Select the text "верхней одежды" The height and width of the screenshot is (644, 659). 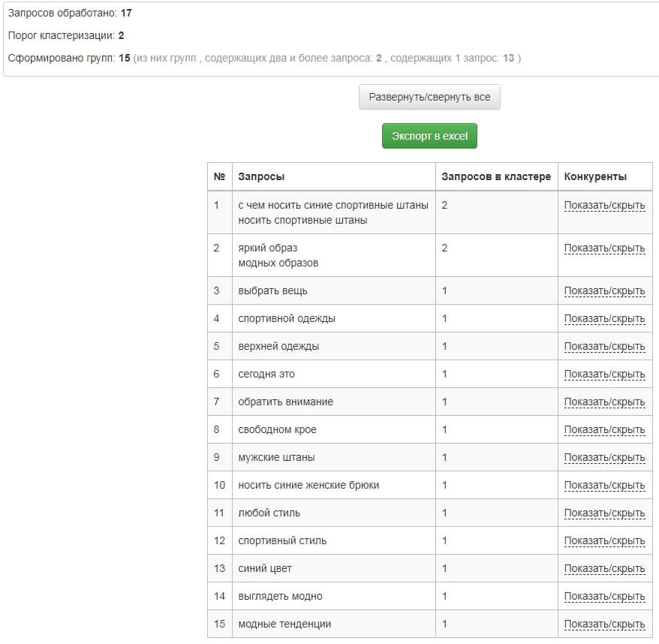[x=278, y=346]
